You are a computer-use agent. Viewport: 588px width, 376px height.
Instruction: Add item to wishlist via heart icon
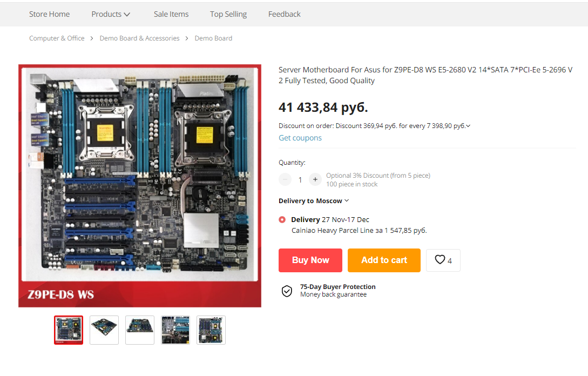pos(443,260)
